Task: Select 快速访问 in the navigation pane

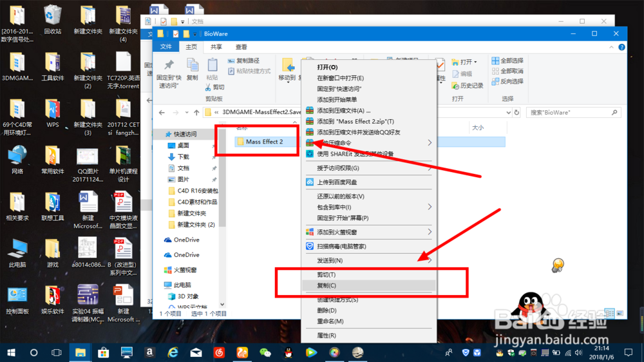Action: click(x=181, y=134)
